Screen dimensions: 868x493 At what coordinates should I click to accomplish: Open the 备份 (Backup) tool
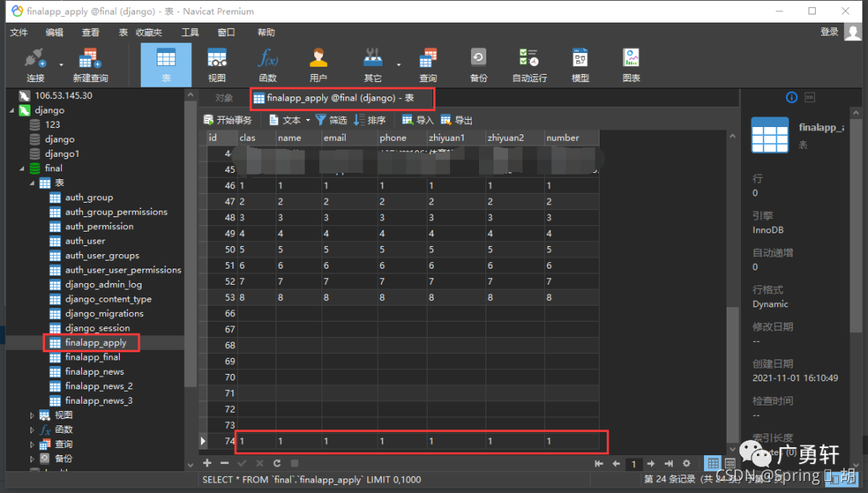coord(478,64)
